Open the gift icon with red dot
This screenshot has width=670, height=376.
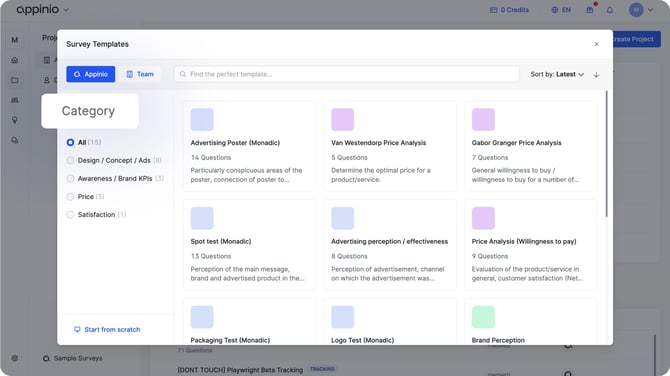point(590,9)
